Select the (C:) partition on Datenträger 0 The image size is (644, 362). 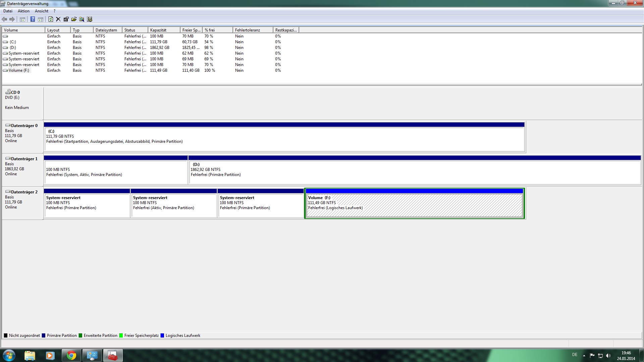tap(284, 139)
